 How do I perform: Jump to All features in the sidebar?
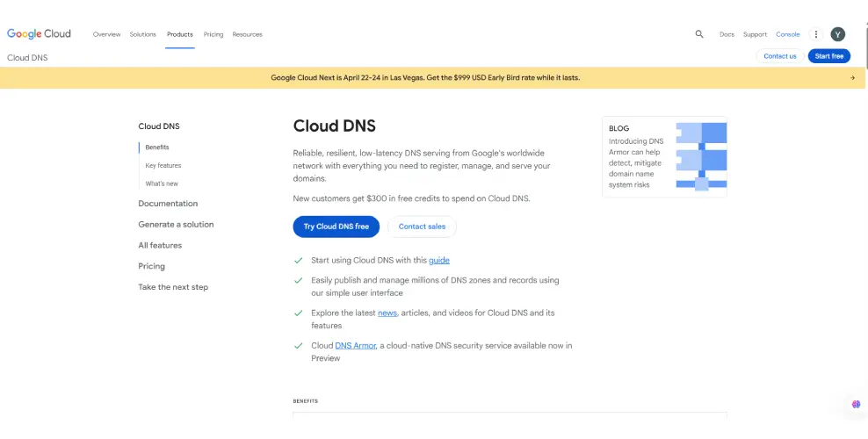click(x=160, y=245)
